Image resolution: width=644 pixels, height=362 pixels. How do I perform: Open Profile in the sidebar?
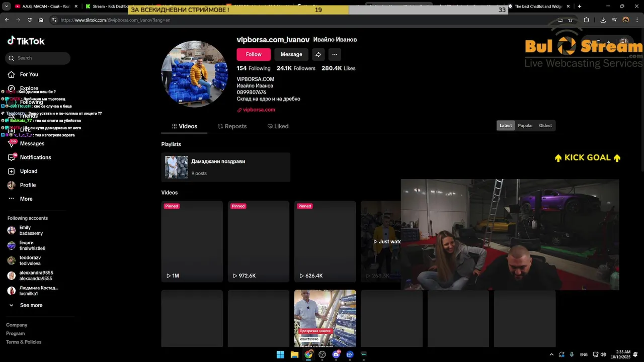22,185
